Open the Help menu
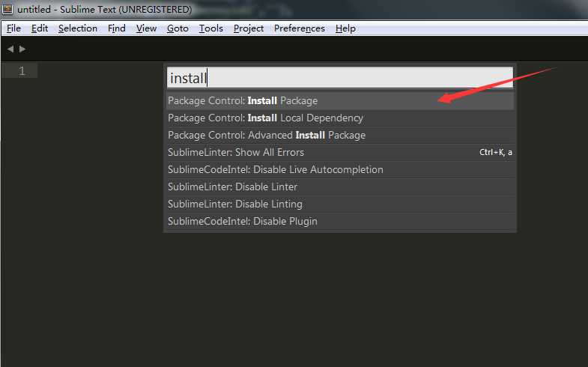The image size is (588, 367). [x=345, y=28]
